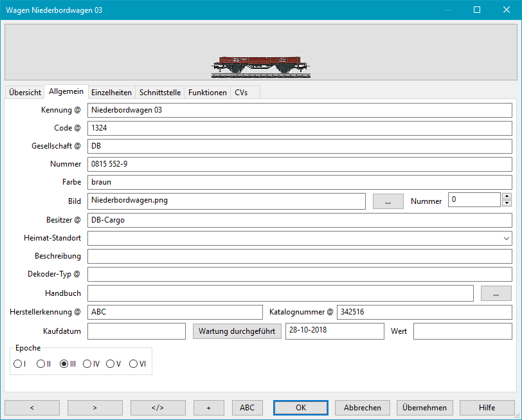The height and width of the screenshot is (420, 522).
Task: Select Epoche I radio button
Action: tap(17, 364)
